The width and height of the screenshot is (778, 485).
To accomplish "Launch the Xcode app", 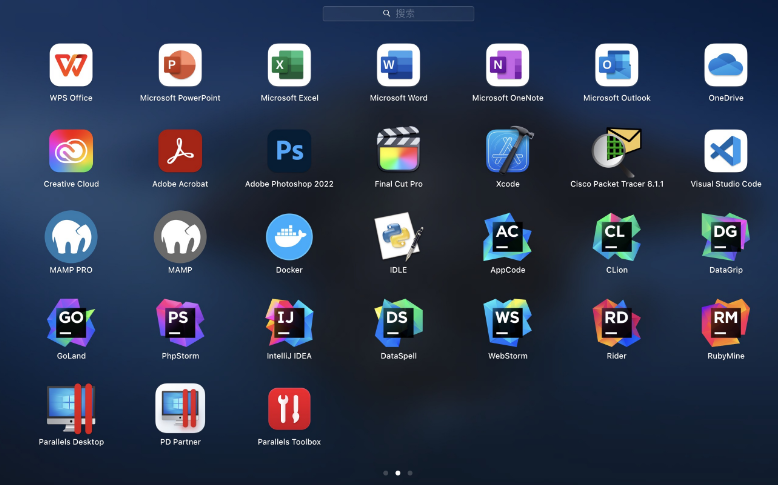I will pos(510,150).
